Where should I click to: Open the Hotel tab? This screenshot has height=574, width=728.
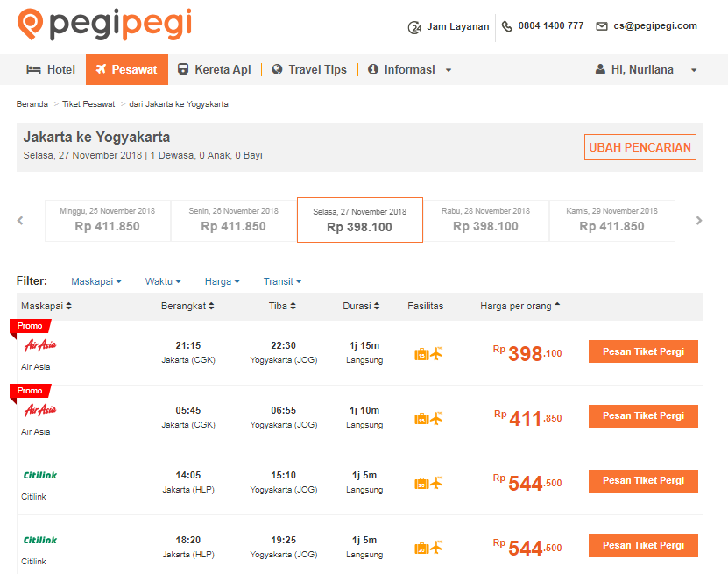point(51,69)
